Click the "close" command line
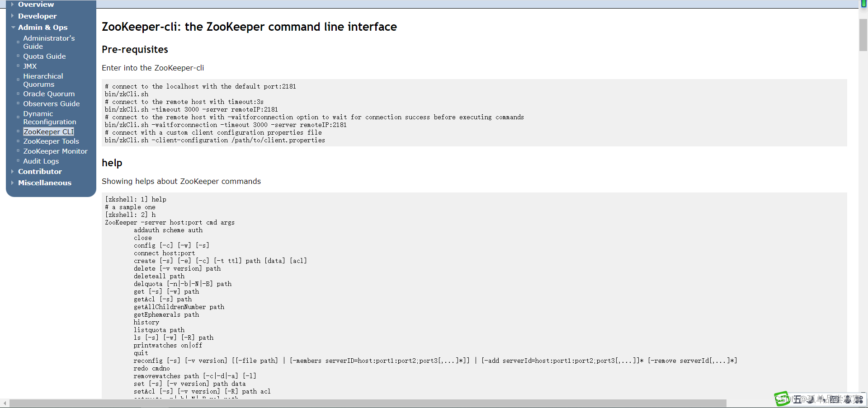 coord(143,238)
